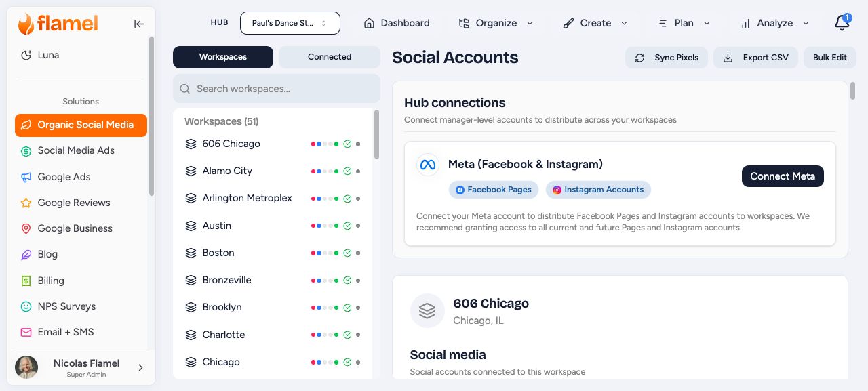
Task: Click the green check icon for 606 Chicago
Action: click(347, 144)
